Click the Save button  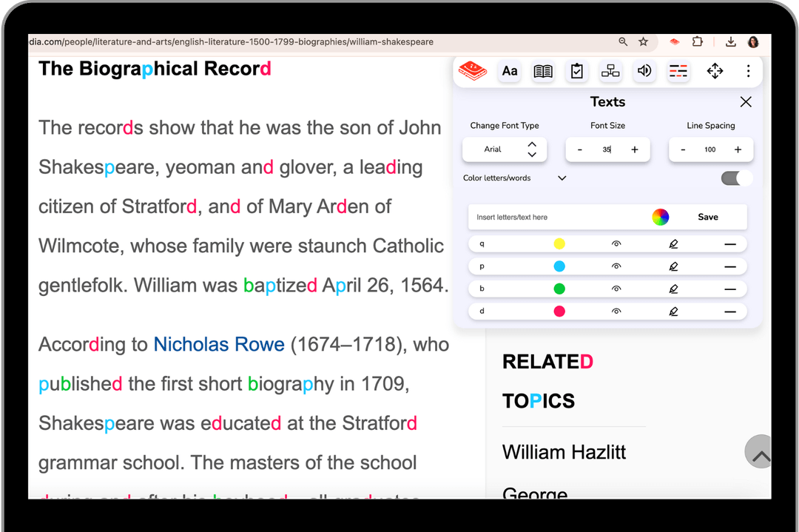click(707, 217)
